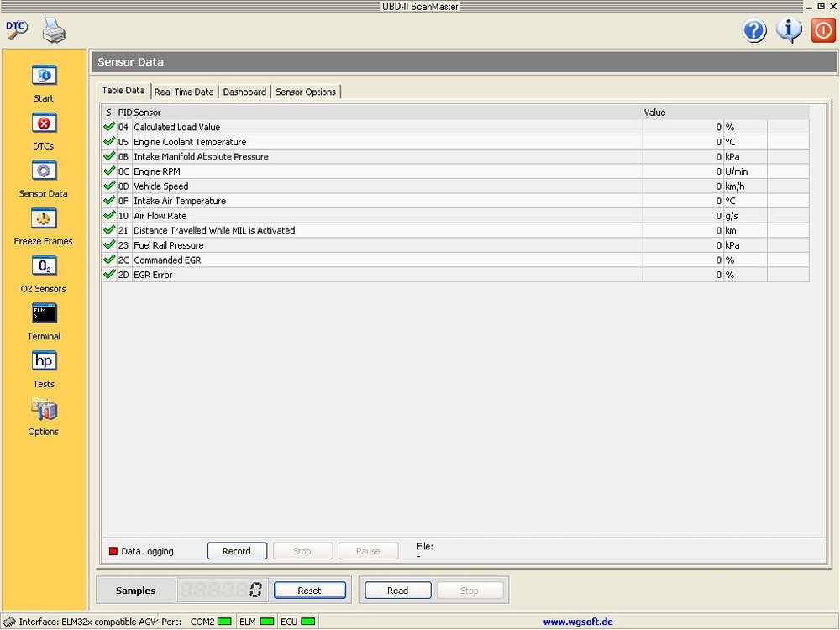Toggle the Engine RPM sensor checkmark
This screenshot has height=630, width=840.
click(109, 171)
